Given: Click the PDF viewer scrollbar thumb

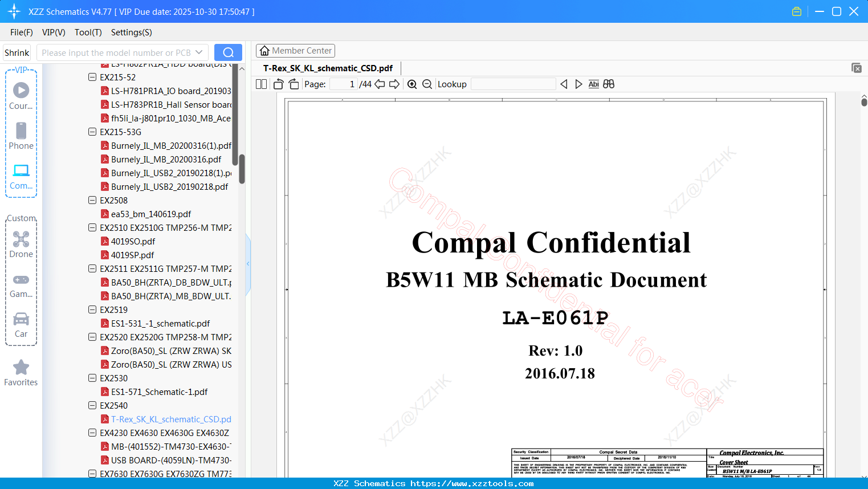Looking at the screenshot, I should coord(864,102).
